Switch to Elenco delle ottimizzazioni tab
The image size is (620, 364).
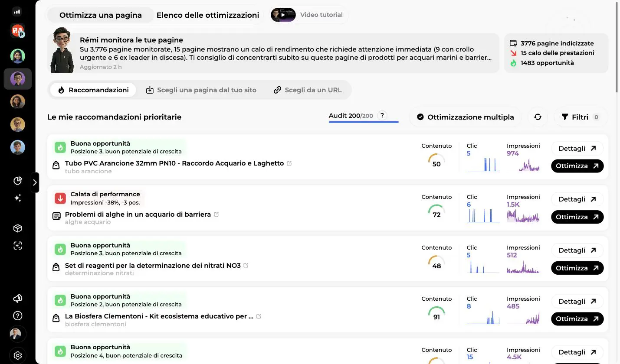(208, 15)
